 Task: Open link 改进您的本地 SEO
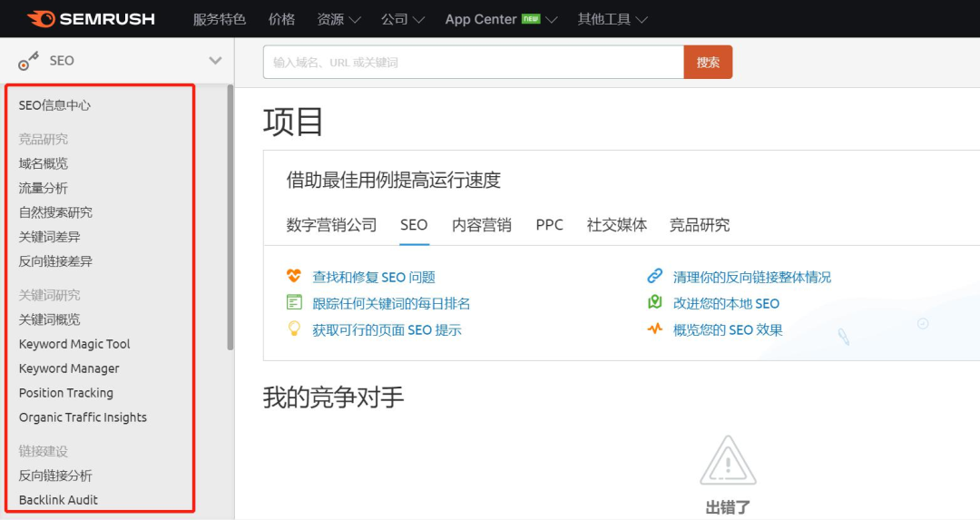pyautogui.click(x=726, y=303)
